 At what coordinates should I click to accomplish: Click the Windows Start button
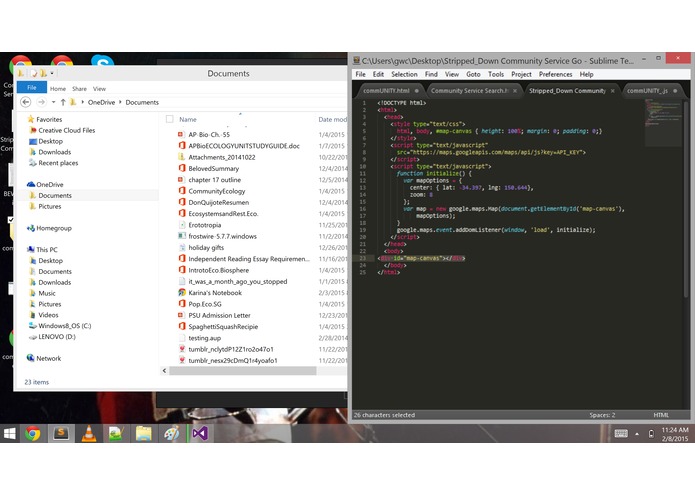(10, 433)
